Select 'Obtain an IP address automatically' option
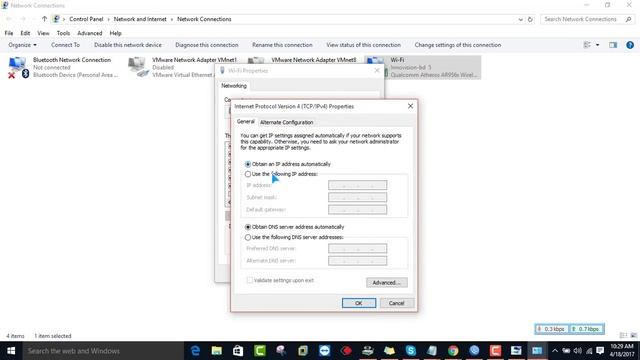Screen dimensions: 640x360 click(x=248, y=164)
